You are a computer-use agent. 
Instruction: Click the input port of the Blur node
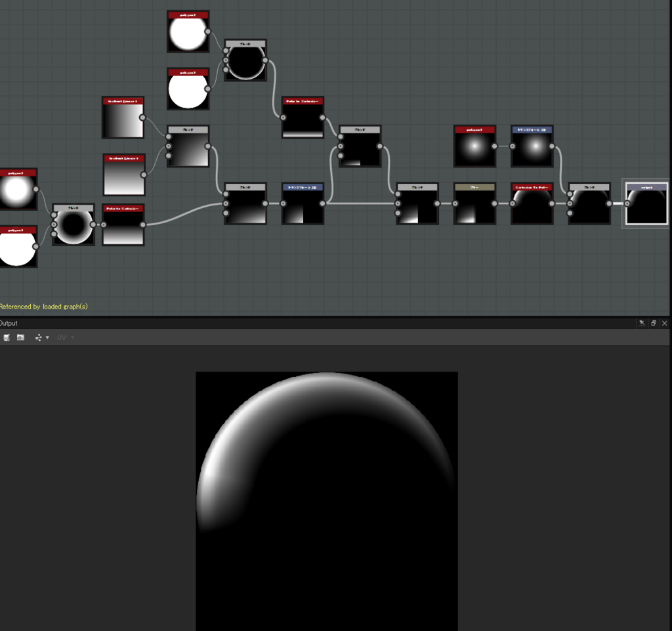[x=455, y=204]
